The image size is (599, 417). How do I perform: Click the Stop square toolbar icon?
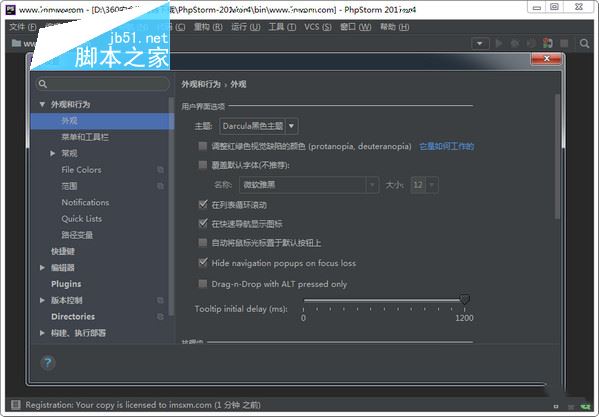tap(564, 43)
